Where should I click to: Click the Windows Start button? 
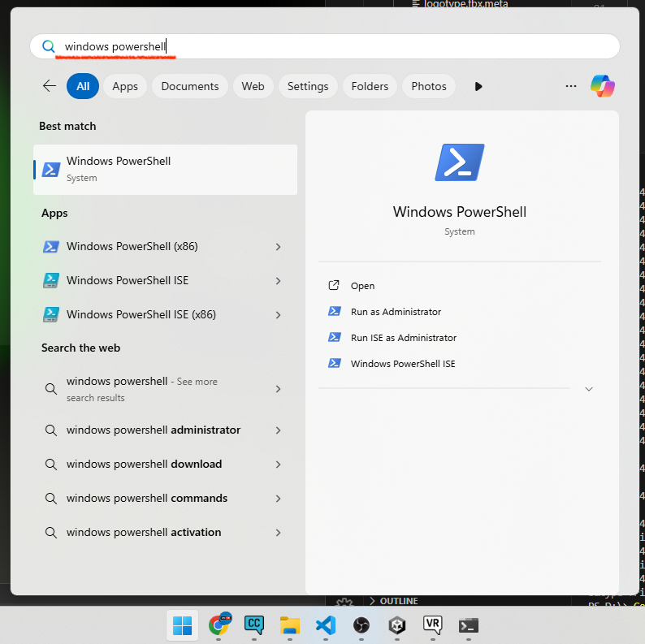[183, 625]
